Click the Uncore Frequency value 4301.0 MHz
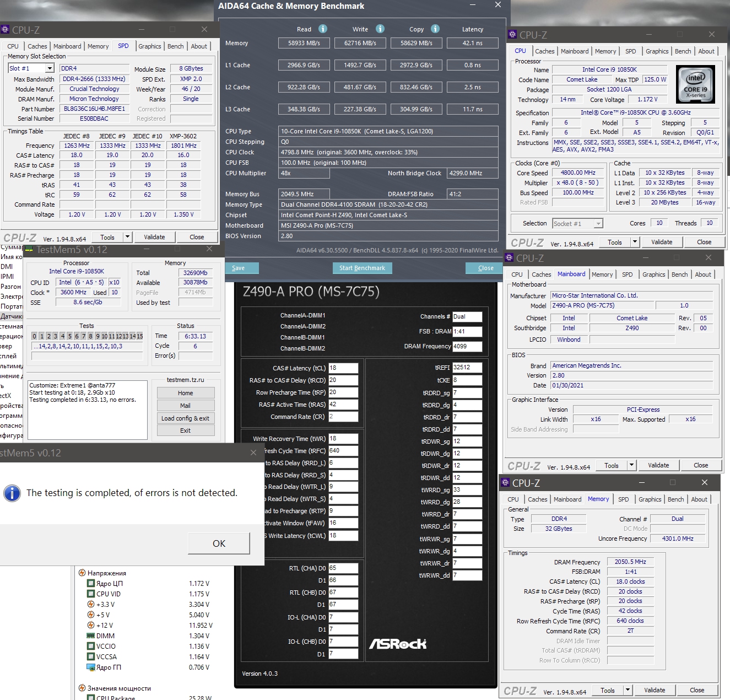This screenshot has height=700, width=730. click(678, 539)
